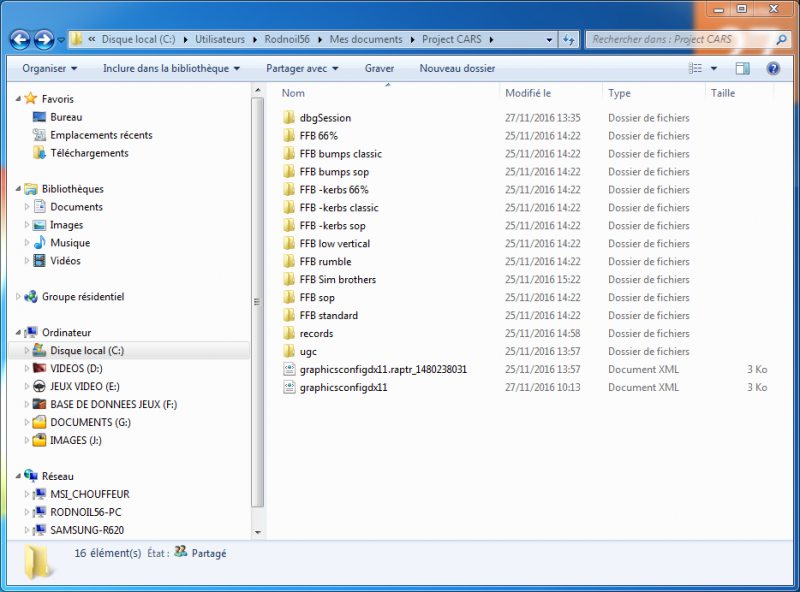The height and width of the screenshot is (592, 800).
Task: Open Inclure dans la bibliothèque menu
Action: coord(171,68)
